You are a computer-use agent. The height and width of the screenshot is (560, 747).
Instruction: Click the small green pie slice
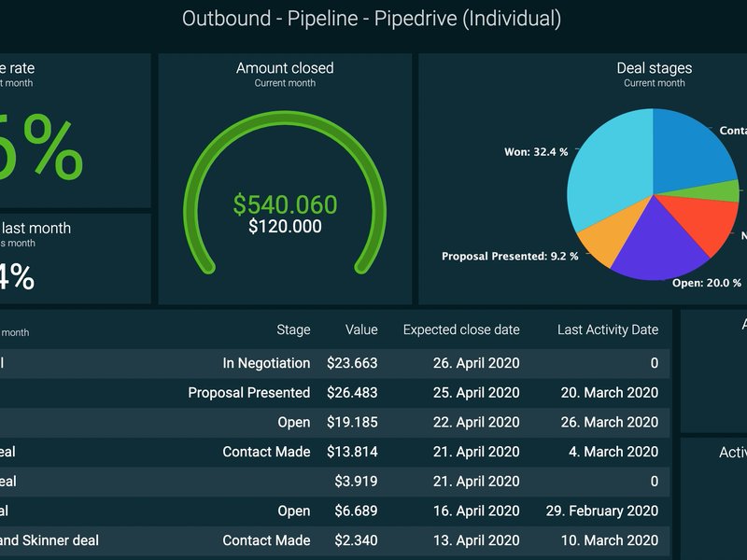[x=714, y=190]
